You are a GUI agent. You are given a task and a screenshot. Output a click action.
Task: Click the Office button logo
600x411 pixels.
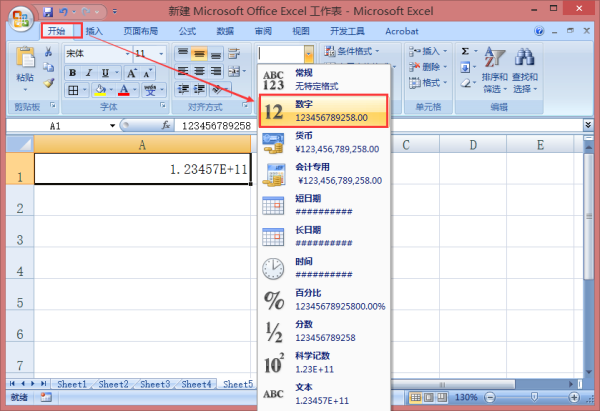pyautogui.click(x=21, y=18)
